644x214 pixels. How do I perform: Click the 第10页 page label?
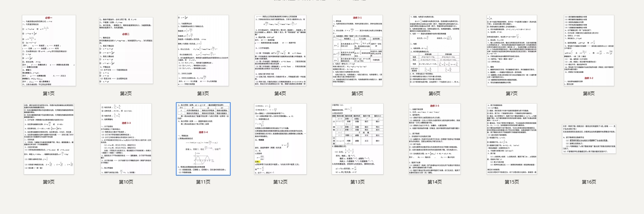point(126,182)
